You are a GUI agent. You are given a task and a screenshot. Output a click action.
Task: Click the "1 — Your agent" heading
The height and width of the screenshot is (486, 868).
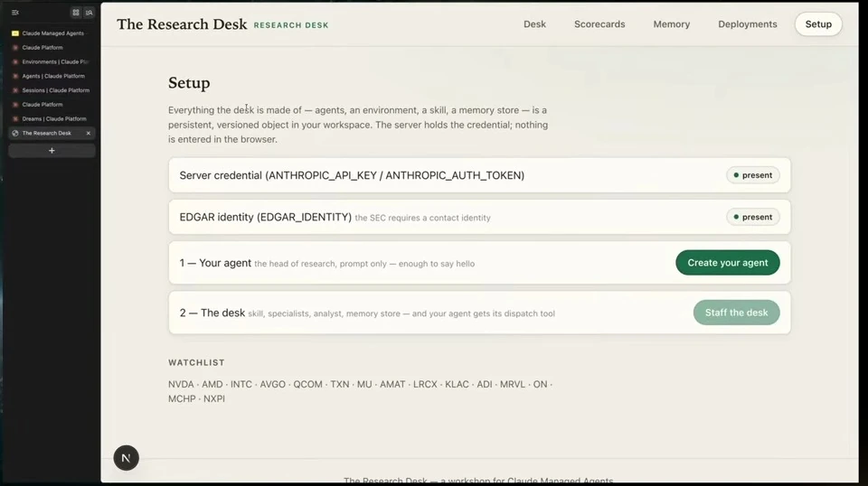coord(215,263)
